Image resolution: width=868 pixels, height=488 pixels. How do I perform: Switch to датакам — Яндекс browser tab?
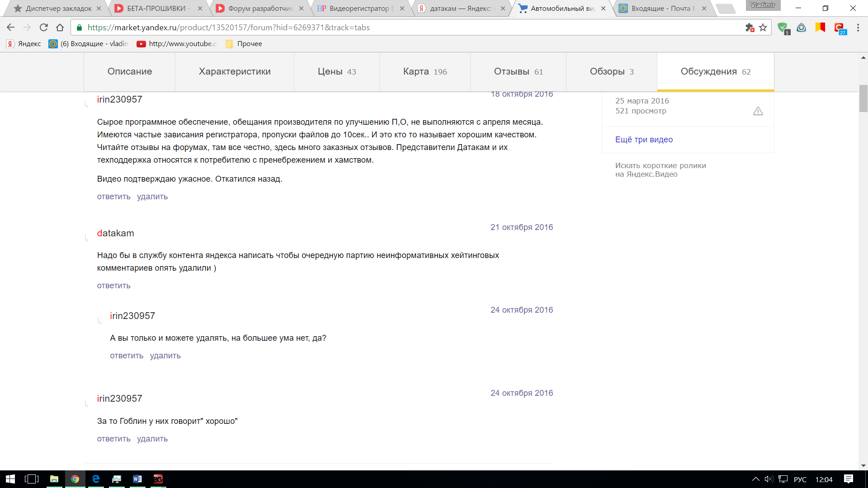(461, 8)
